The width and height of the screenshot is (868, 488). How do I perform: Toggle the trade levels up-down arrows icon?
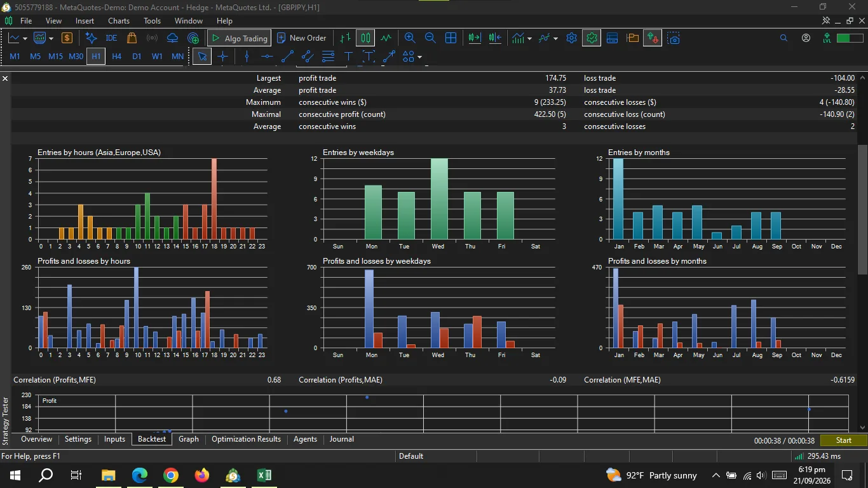653,38
